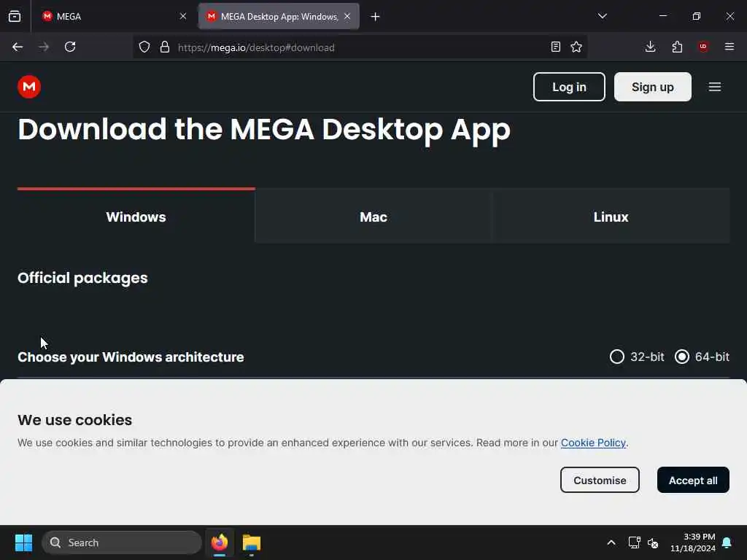Show hidden system tray icons
The width and height of the screenshot is (747, 560).
point(611,542)
